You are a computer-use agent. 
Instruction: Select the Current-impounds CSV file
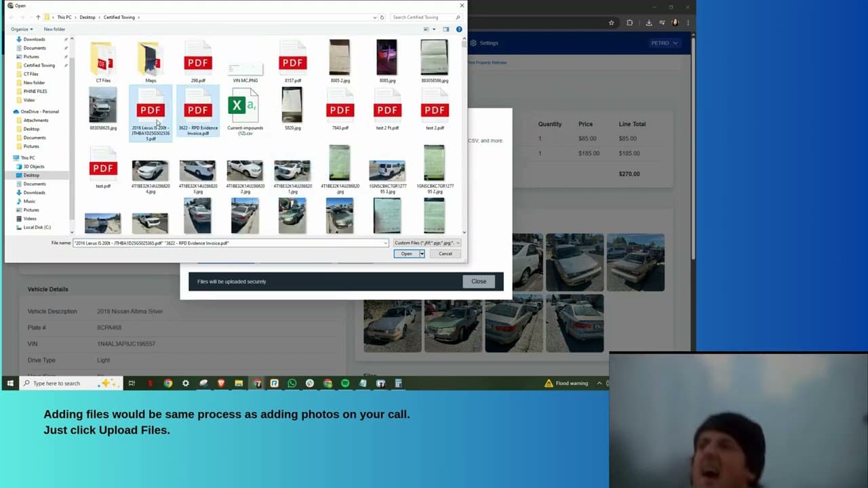(245, 108)
